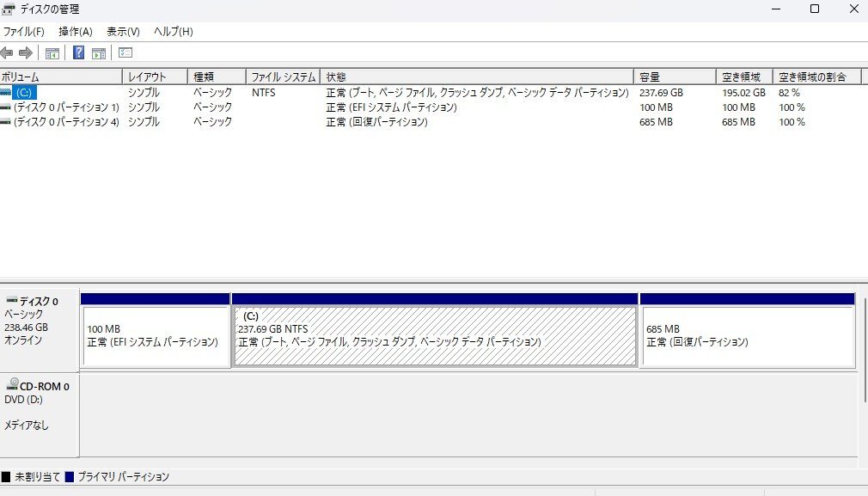Viewport: 868px width, 496px height.
Task: Toggle the console tree panel visibility
Action: 52,52
